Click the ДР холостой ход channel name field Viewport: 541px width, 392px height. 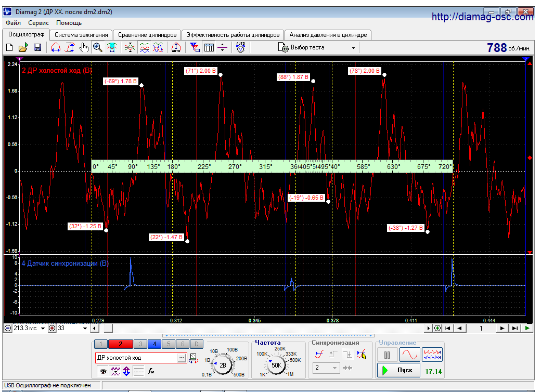137,358
